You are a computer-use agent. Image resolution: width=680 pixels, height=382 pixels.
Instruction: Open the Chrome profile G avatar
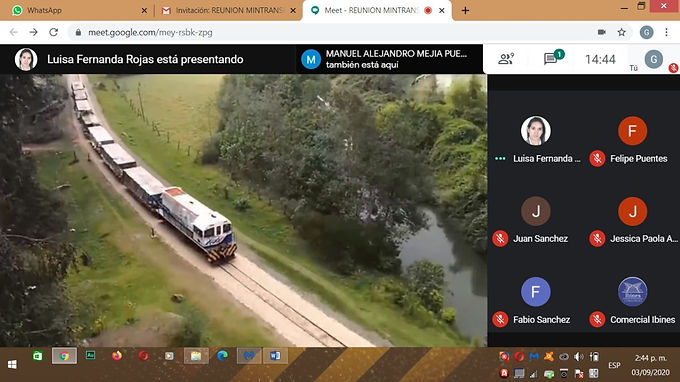[x=646, y=32]
